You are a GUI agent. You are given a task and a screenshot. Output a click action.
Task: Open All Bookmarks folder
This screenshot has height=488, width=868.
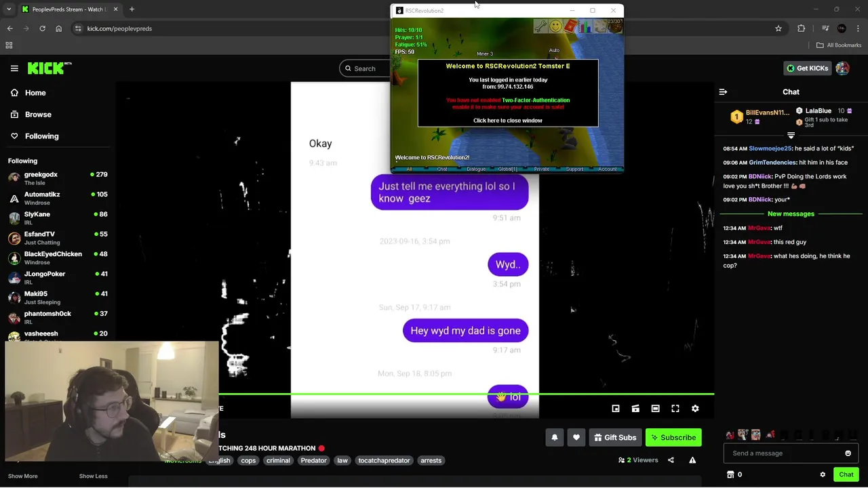[839, 45]
